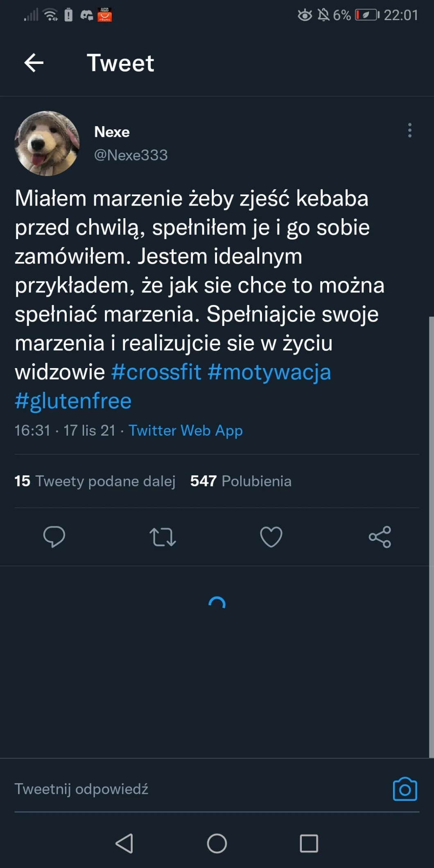Tap the Twitter Web App source link

coord(185,430)
